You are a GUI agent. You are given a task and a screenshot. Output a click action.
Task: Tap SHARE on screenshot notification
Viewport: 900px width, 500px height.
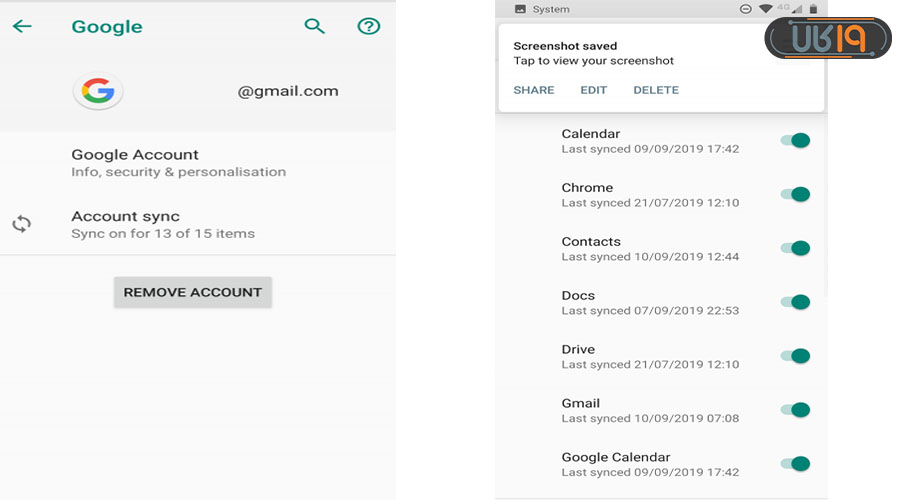(534, 90)
